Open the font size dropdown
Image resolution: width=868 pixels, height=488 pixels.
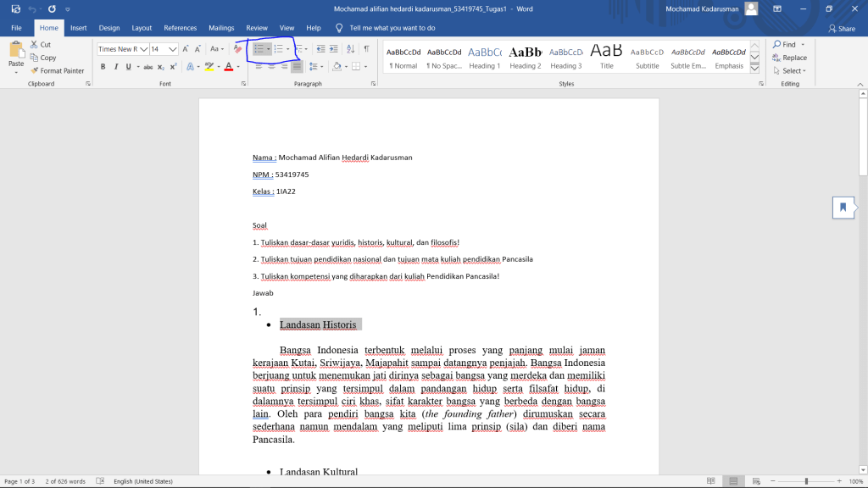(x=174, y=49)
